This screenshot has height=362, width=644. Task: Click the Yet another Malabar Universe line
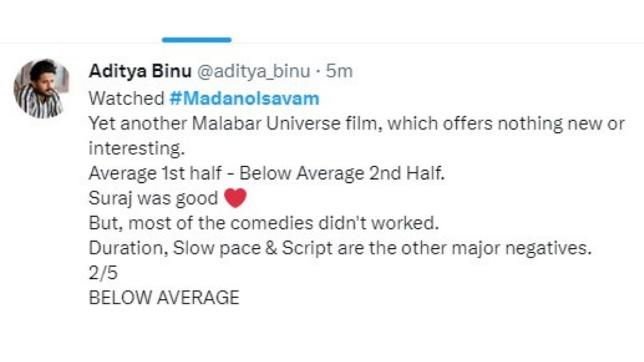[x=356, y=124]
